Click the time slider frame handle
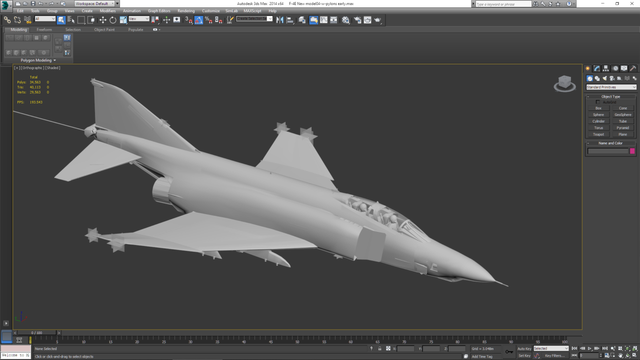Image resolution: width=640 pixels, height=360 pixels. pos(36,333)
